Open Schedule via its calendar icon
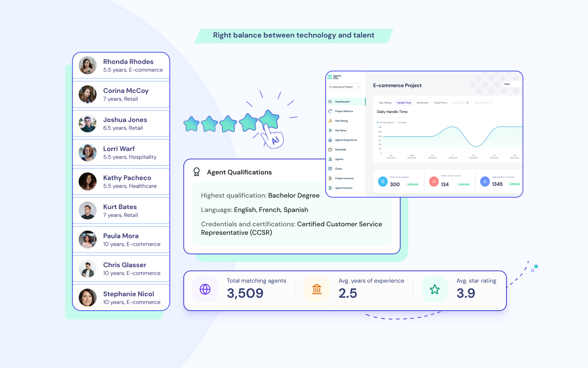This screenshot has width=588, height=368. coord(330,149)
